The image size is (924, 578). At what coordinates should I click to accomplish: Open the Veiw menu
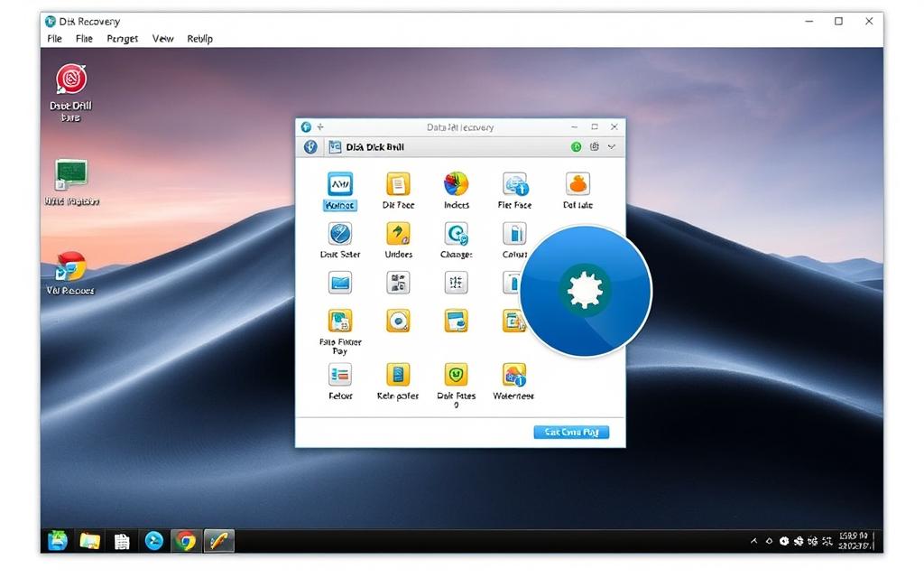162,38
